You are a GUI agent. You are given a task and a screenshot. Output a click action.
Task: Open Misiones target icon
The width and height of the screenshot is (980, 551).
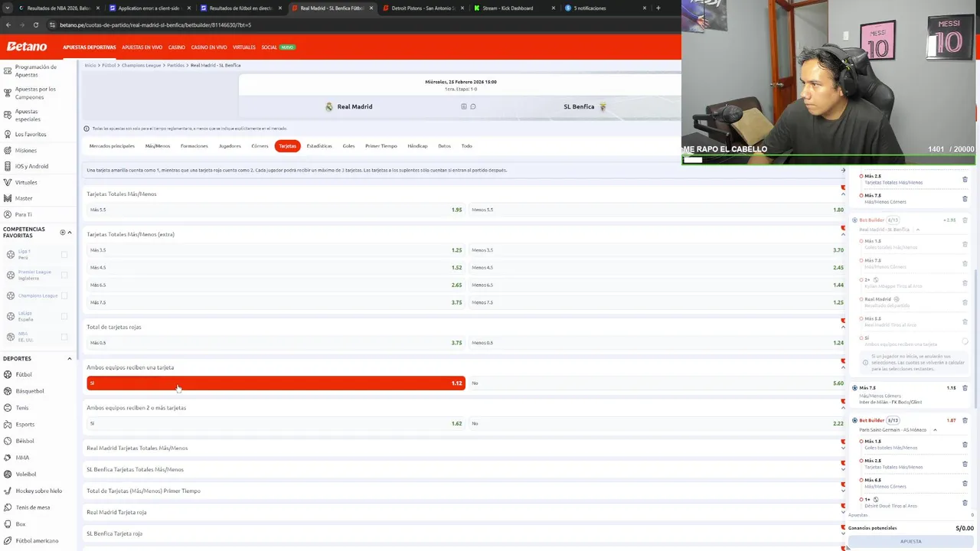click(x=7, y=150)
